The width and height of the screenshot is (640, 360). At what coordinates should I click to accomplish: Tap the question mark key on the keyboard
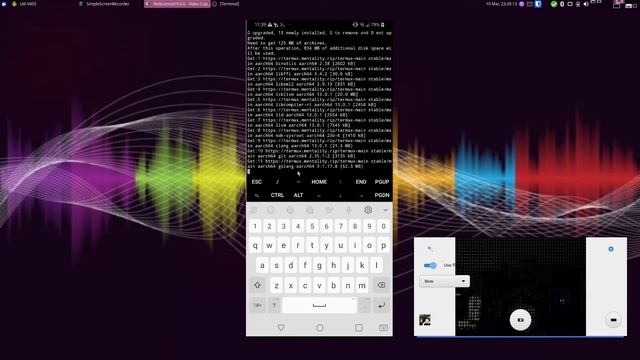click(x=274, y=305)
